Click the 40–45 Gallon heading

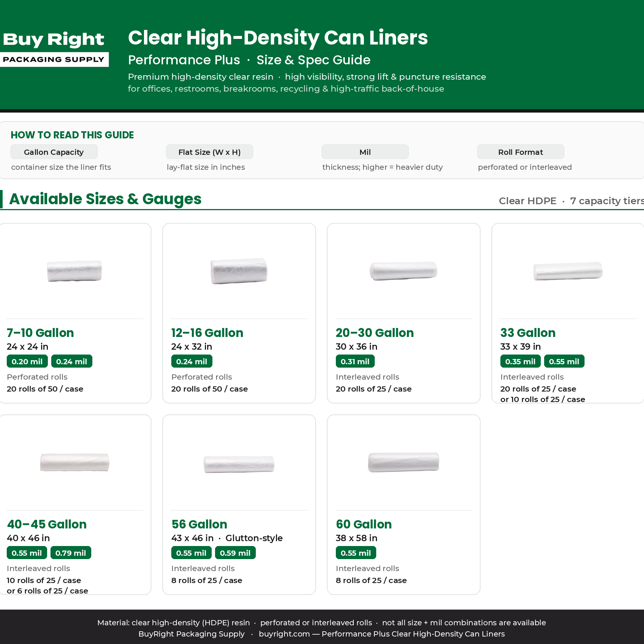click(x=47, y=524)
